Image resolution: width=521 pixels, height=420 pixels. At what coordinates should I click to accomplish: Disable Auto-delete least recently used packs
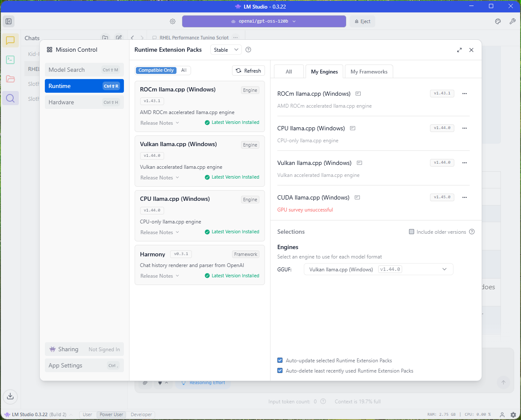click(x=280, y=371)
